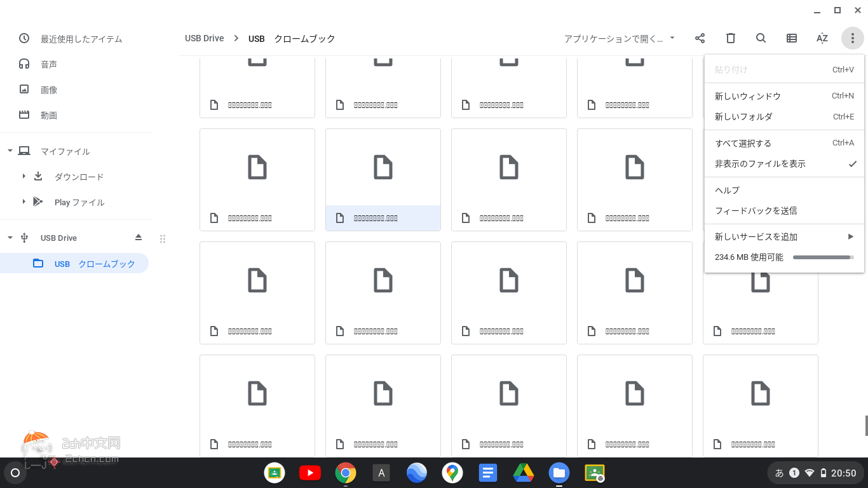Open Play ファイル in sidebar
Screen dimensions: 868x488
79,202
